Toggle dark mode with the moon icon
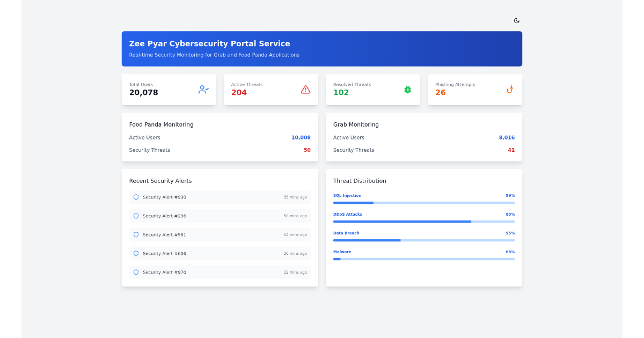644x338 pixels. [516, 20]
